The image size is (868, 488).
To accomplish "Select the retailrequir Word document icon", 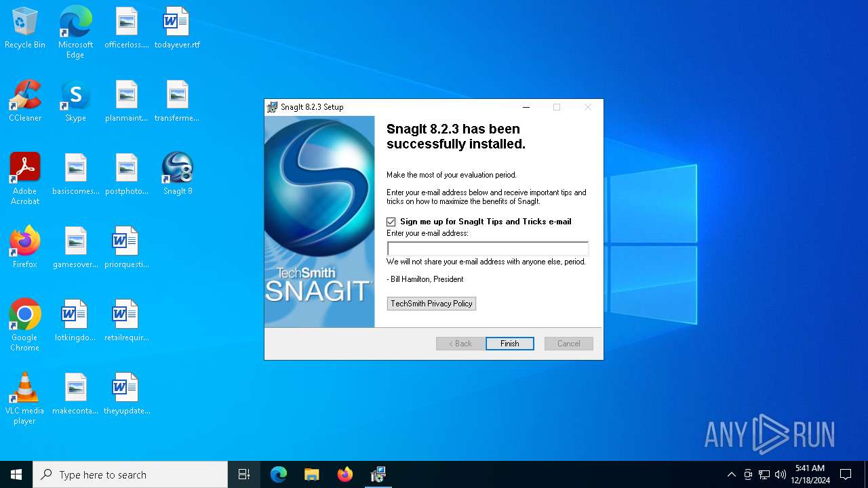I will [x=127, y=321].
